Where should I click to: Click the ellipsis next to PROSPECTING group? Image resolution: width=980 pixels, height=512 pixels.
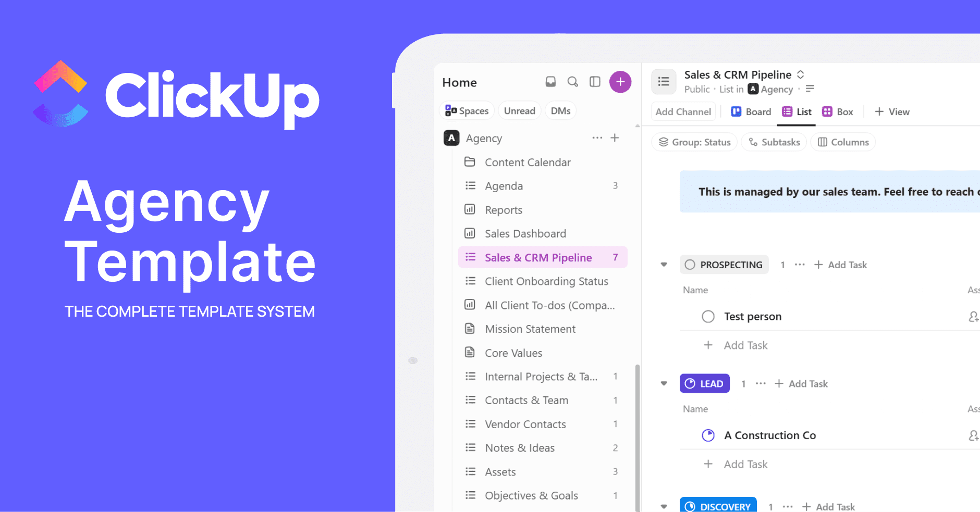[800, 265]
